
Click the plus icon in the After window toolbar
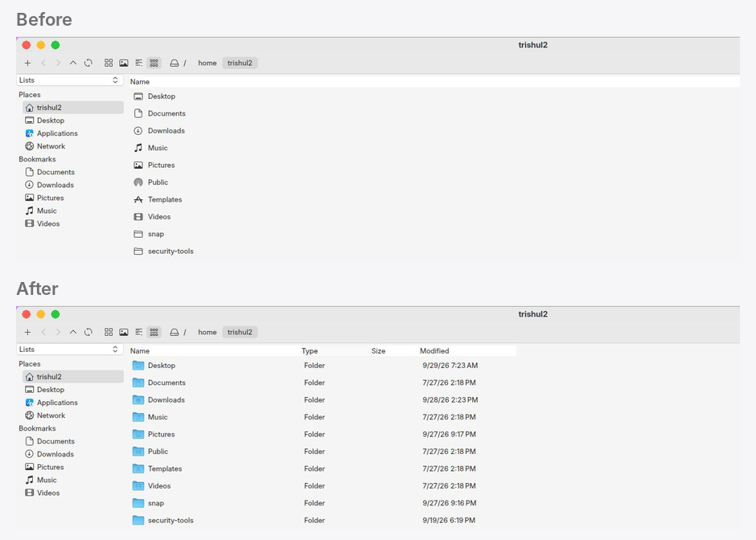[27, 333]
